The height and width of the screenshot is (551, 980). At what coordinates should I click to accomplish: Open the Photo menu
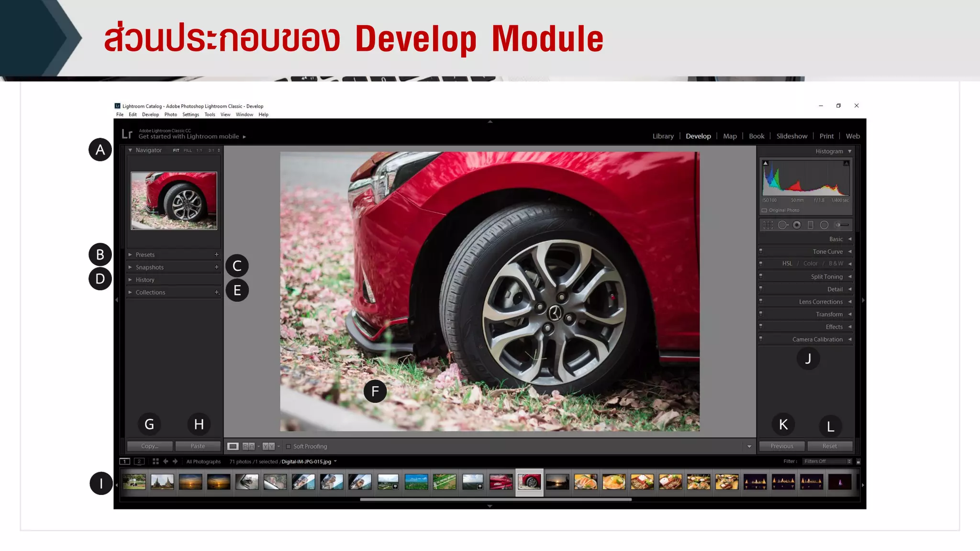171,115
